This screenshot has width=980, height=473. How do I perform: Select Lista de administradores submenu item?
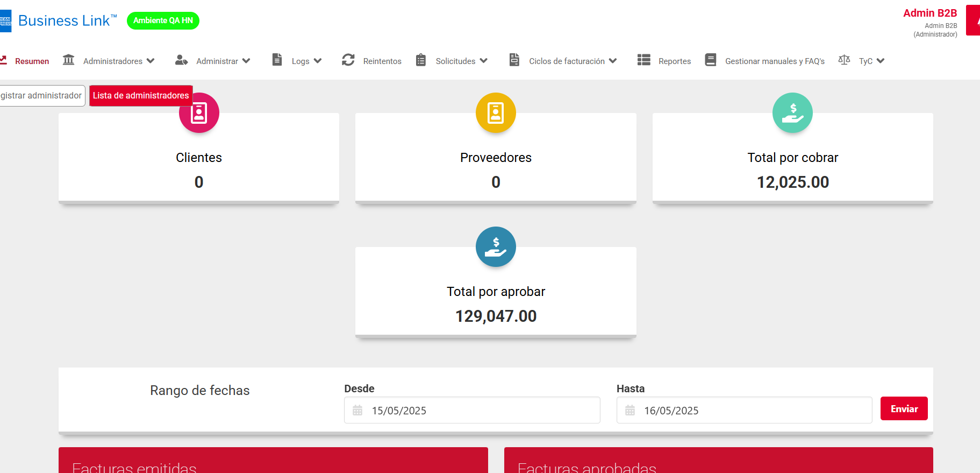point(141,96)
